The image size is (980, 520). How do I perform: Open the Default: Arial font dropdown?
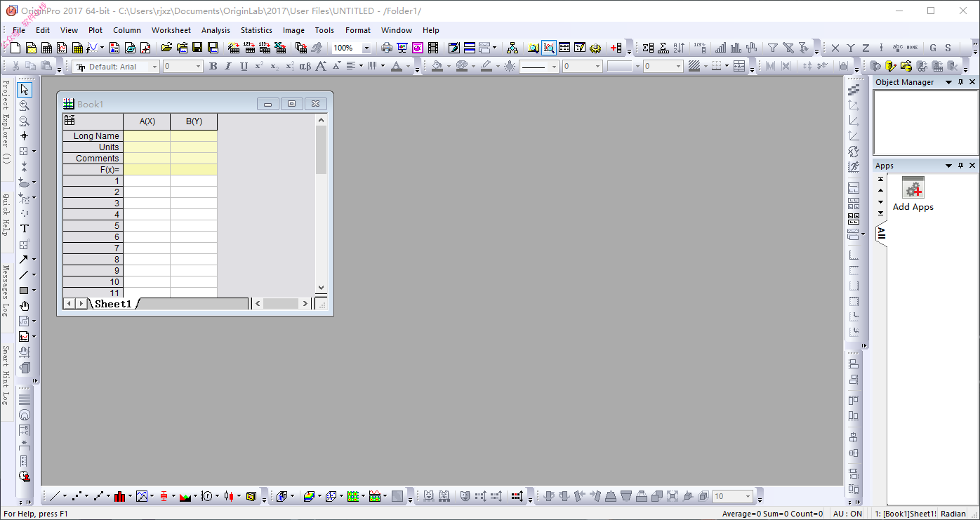click(154, 67)
